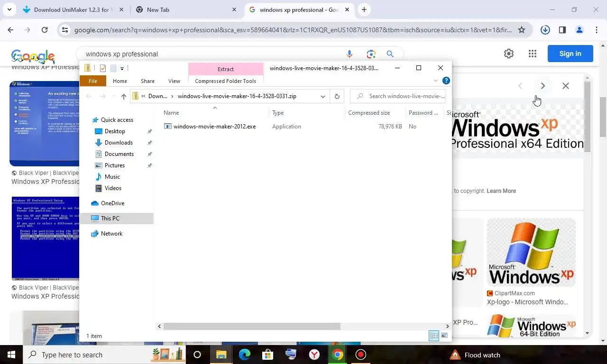Switch to the View ribbon tab
Viewport: 607px width, 364px height.
click(x=174, y=81)
